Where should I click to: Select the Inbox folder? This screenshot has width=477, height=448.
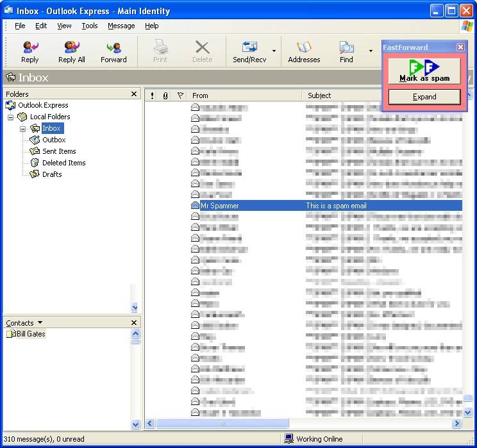coord(51,128)
